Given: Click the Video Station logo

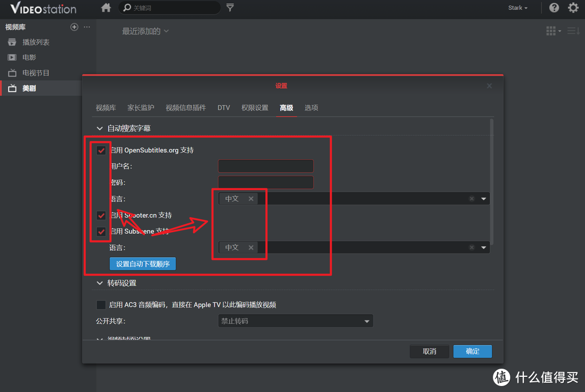Looking at the screenshot, I should (x=43, y=8).
